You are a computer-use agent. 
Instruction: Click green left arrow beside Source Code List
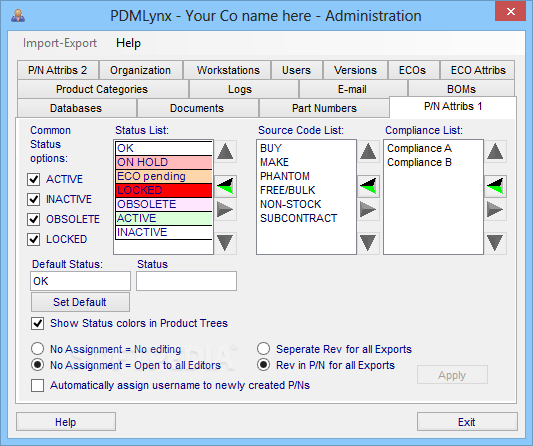coord(368,186)
